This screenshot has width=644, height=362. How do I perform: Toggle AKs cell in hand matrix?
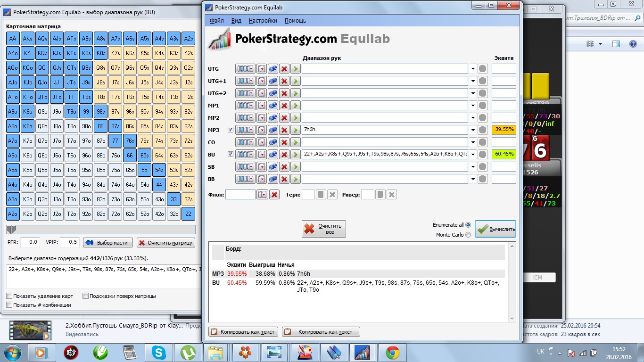(x=28, y=39)
